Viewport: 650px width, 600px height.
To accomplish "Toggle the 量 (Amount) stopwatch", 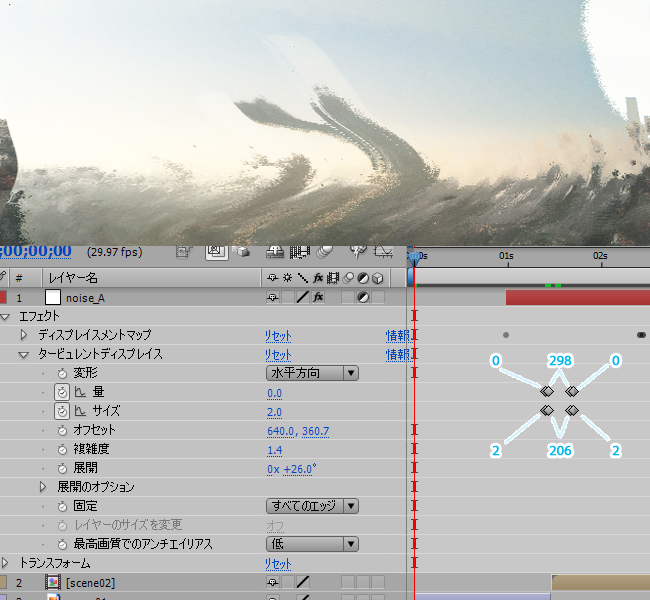I will 61,392.
